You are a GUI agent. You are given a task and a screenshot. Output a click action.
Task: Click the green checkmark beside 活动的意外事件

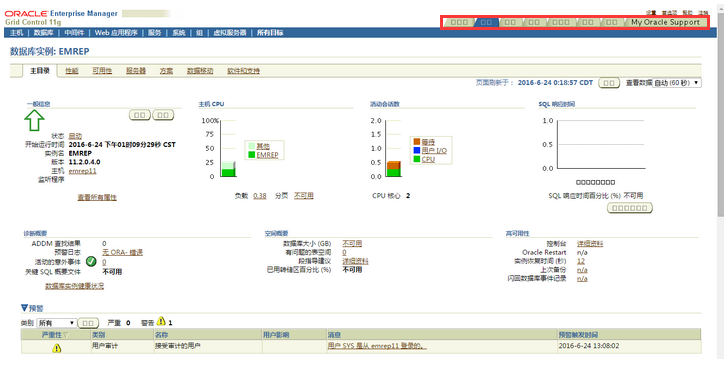click(91, 262)
